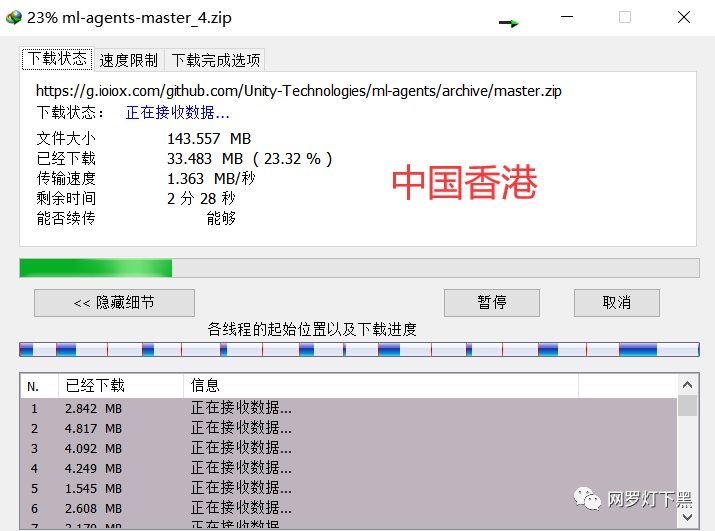Select thread row 1 with 2.842 MB
Screen dimensions: 715x531
[x=349, y=408]
